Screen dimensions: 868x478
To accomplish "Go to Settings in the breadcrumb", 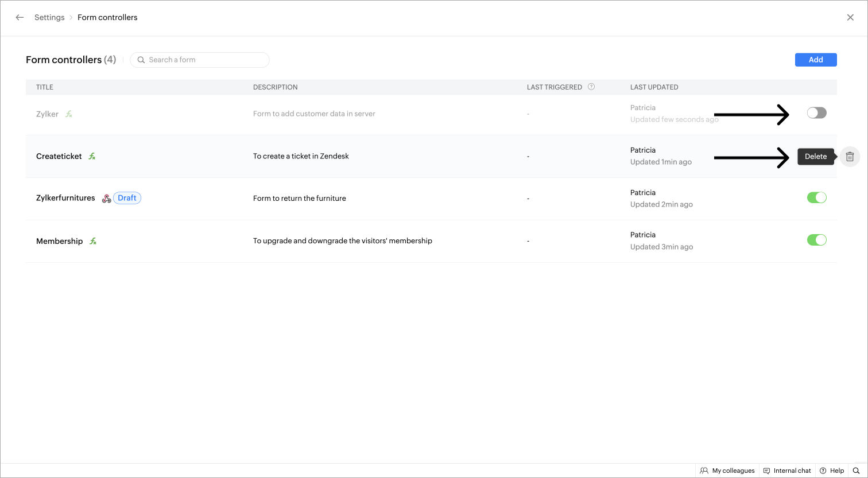I will tap(49, 17).
